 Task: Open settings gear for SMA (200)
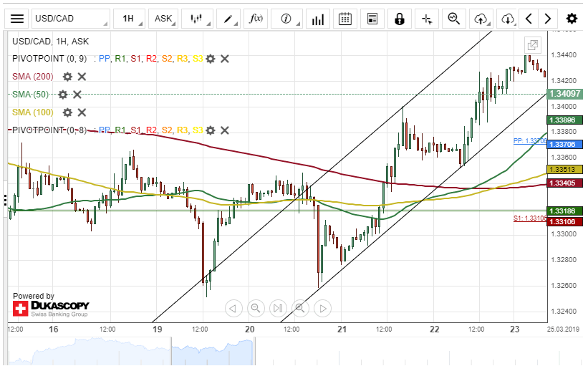67,77
